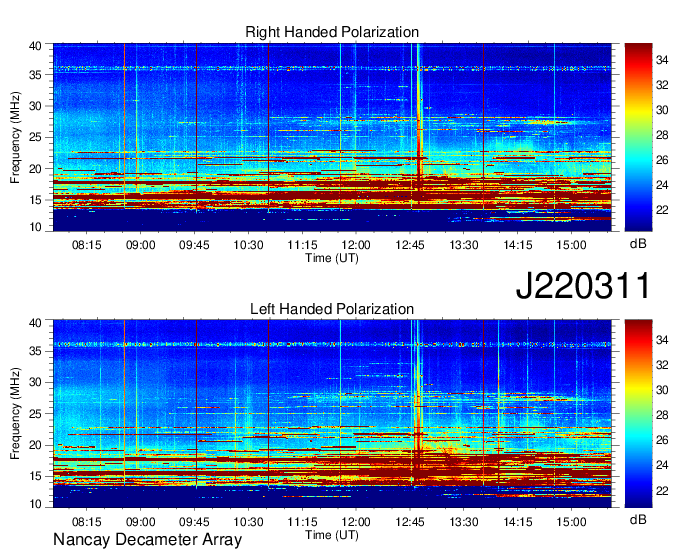Viewport: 680px width, 552px height.
Task: Click the 26 dB value on the lower colorbar
Action: point(662,440)
